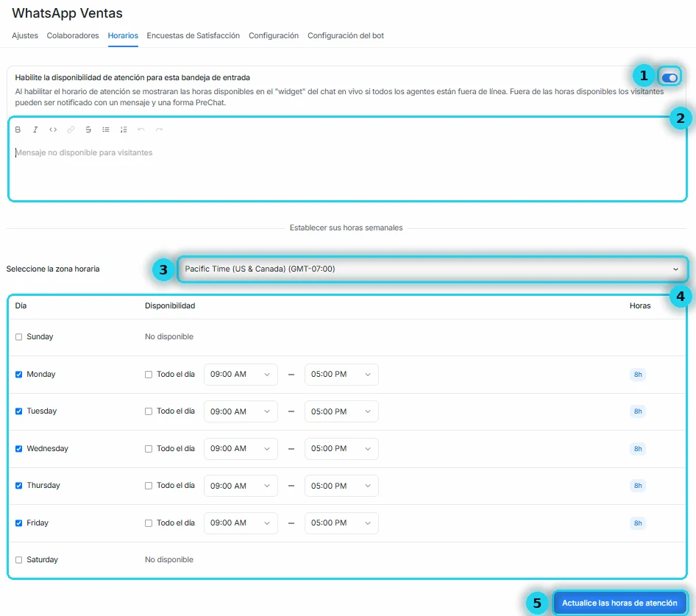This screenshot has height=616, width=696.
Task: Open Wednesday's end time dropdown
Action: click(341, 448)
